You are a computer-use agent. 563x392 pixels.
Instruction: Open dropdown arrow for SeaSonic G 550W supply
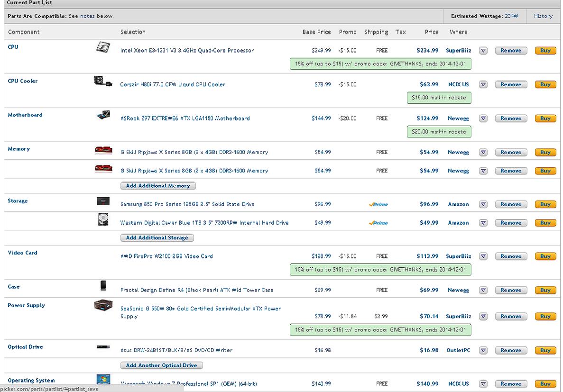(483, 317)
